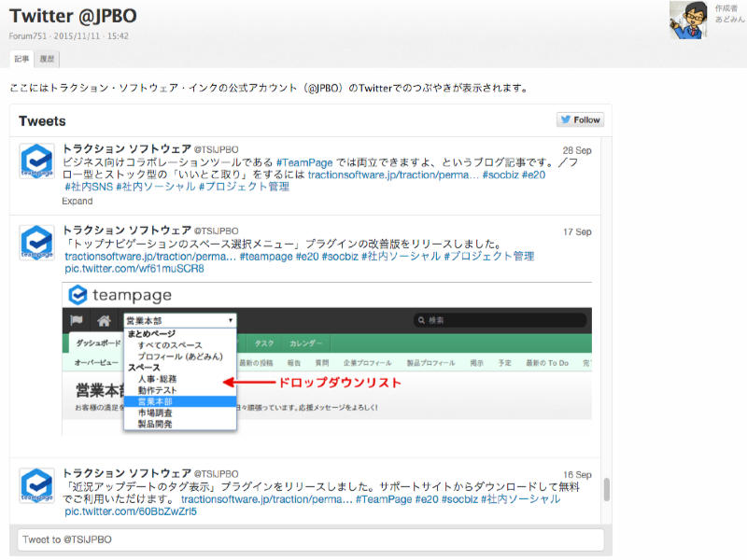Follow the tractionsoftware.jp link in the 28 Sep tweet
Image resolution: width=747 pixels, height=560 pixels.
click(x=393, y=175)
